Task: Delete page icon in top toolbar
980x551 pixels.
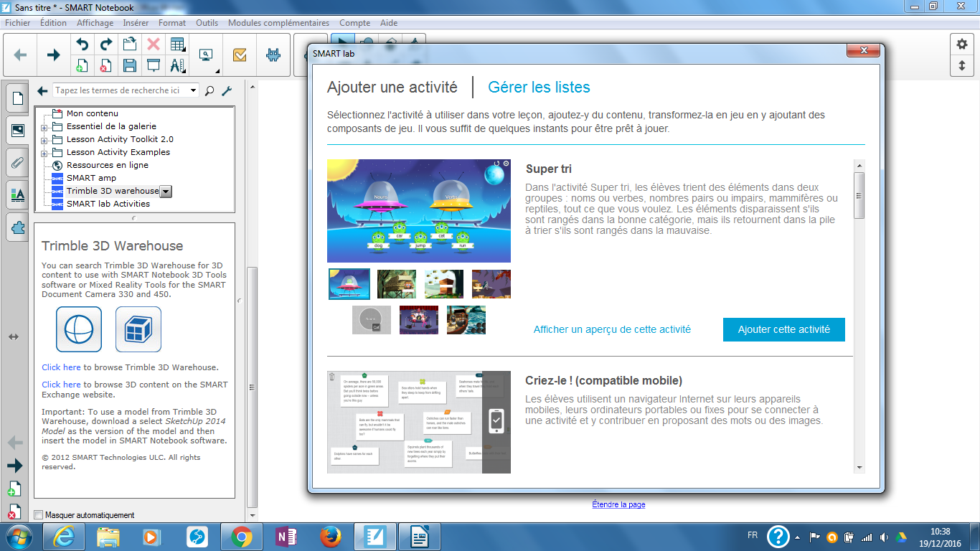Action: pos(105,66)
